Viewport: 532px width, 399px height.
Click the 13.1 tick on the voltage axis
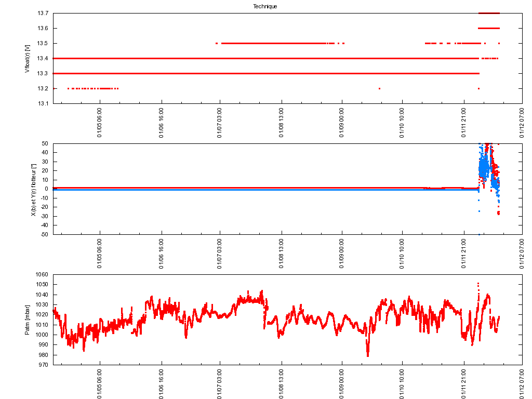[43, 103]
